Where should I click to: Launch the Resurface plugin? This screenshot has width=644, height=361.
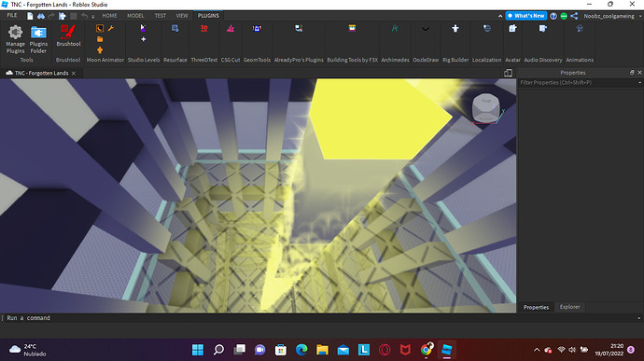[x=175, y=28]
